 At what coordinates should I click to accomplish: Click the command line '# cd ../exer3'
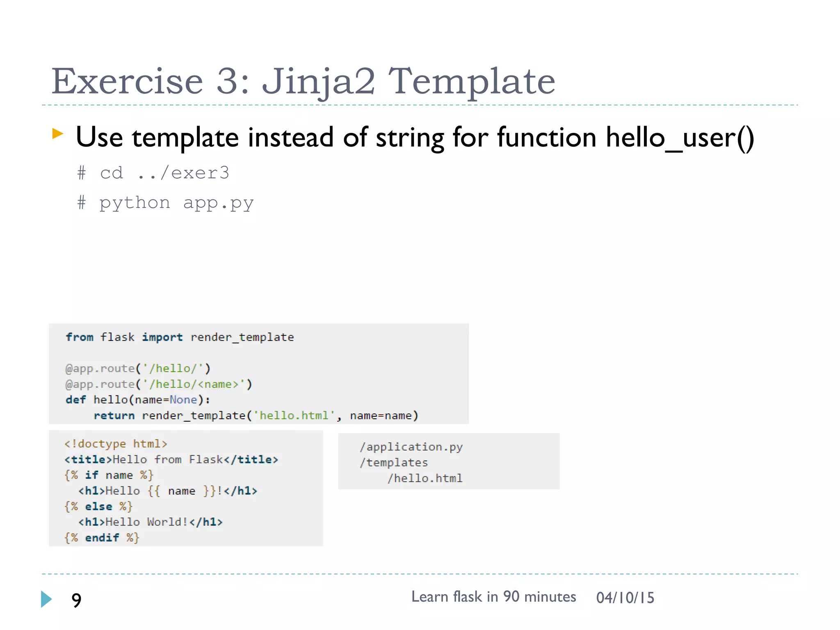coord(153,173)
